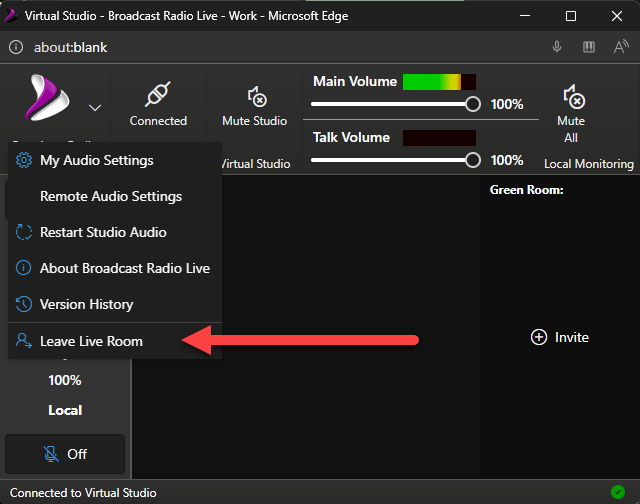Open Version History

coord(115,304)
